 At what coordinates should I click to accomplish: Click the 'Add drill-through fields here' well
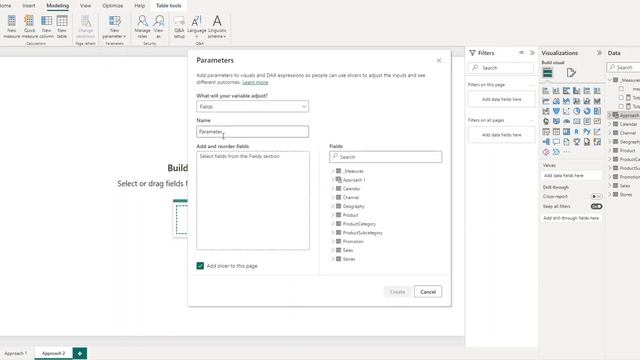pyautogui.click(x=571, y=218)
